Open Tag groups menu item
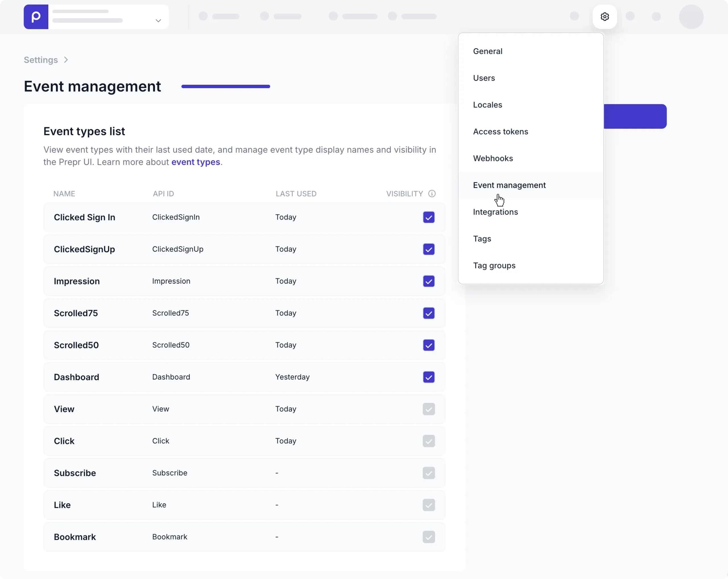 coord(494,265)
